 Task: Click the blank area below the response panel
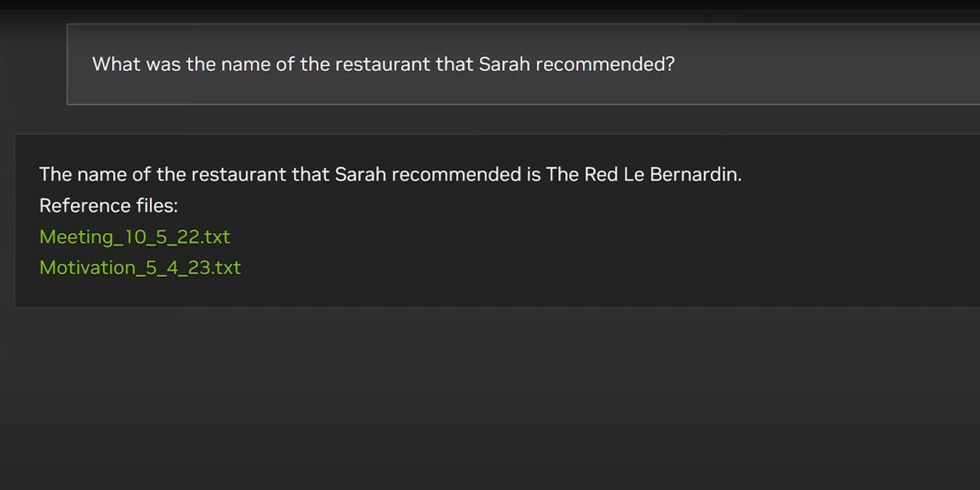click(x=490, y=398)
